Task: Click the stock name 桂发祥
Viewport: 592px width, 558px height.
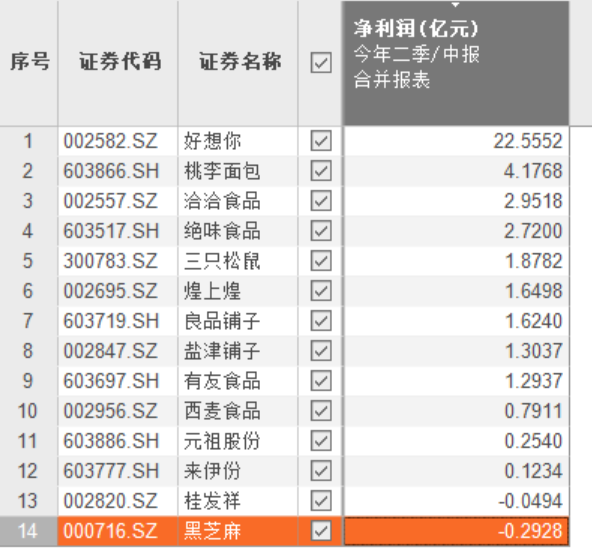Action: pyautogui.click(x=212, y=501)
